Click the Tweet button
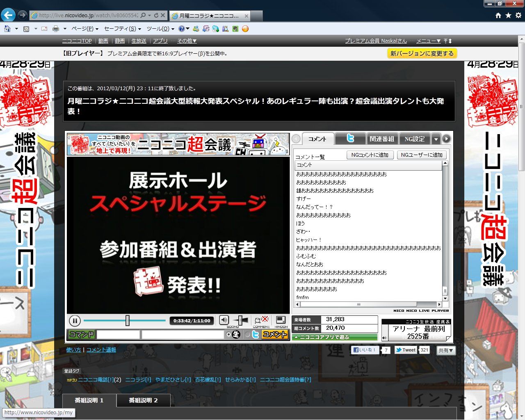Viewport: 525px width, 420px height. [x=406, y=350]
